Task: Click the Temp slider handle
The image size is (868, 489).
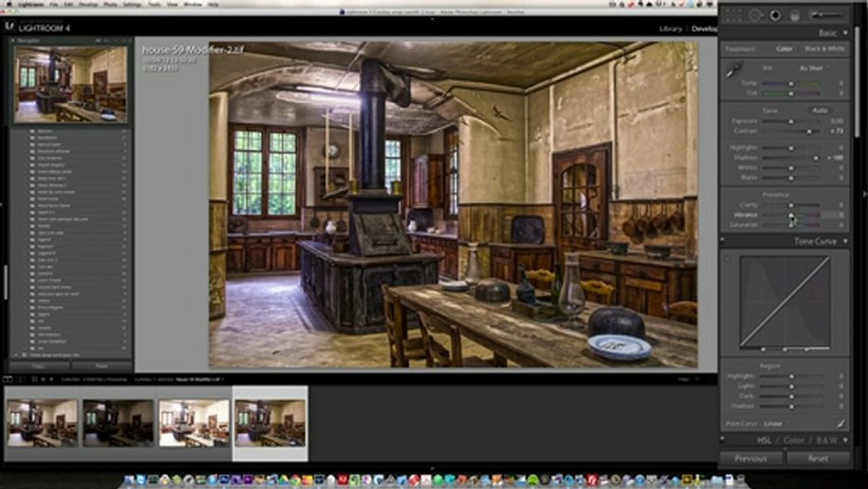Action: pyautogui.click(x=791, y=83)
